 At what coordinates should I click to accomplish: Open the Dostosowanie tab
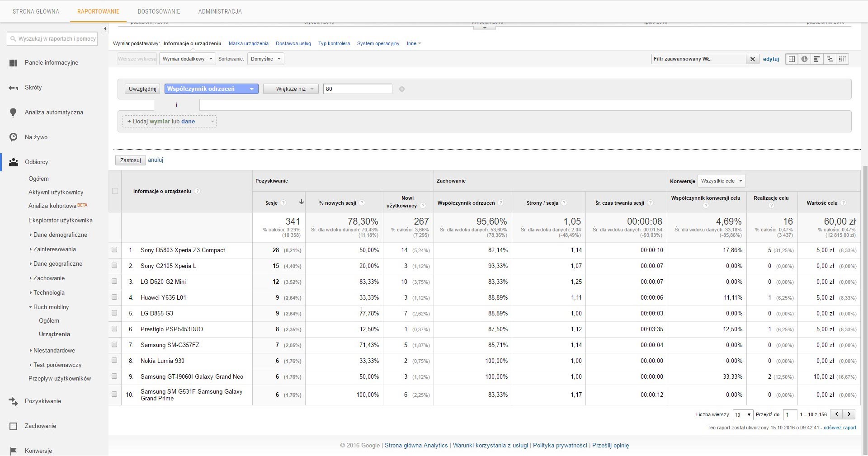point(159,11)
